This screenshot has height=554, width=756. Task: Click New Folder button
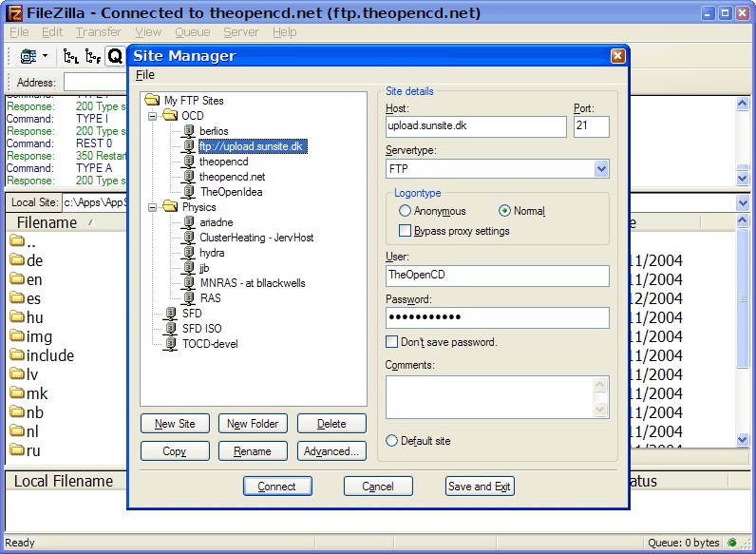pyautogui.click(x=253, y=424)
